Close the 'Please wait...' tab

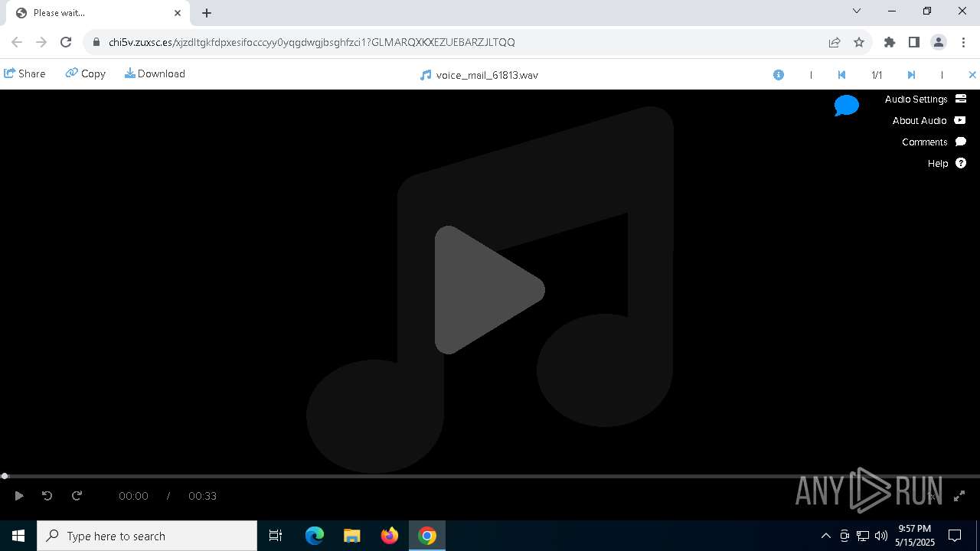coord(178,12)
